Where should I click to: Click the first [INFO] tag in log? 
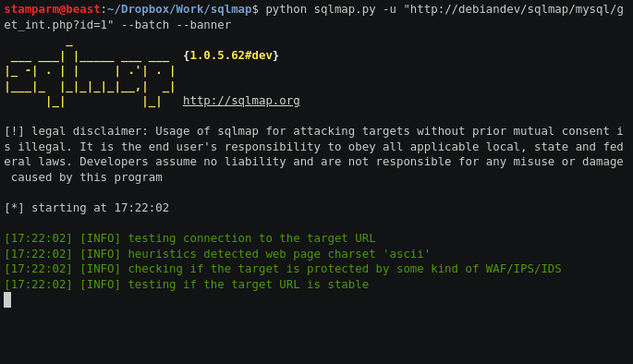100,238
